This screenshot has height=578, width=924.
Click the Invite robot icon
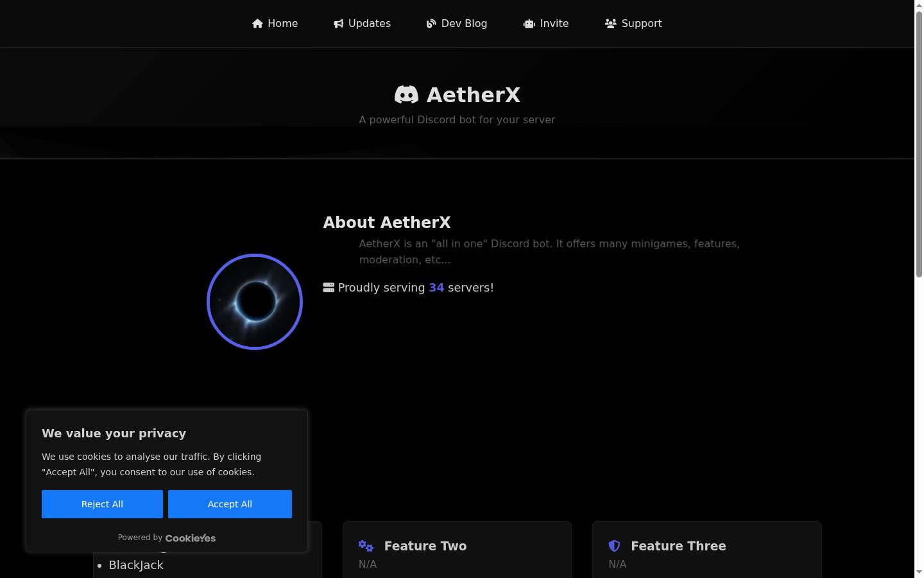pyautogui.click(x=529, y=24)
